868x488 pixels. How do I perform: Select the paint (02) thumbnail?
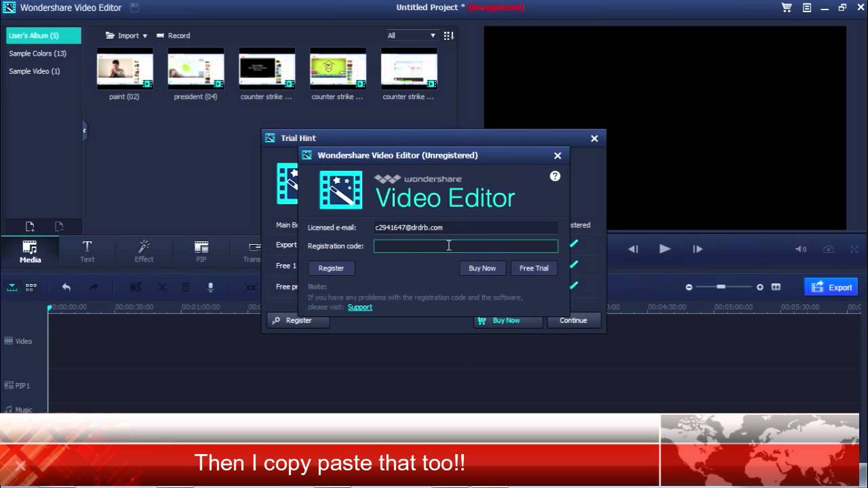point(125,68)
